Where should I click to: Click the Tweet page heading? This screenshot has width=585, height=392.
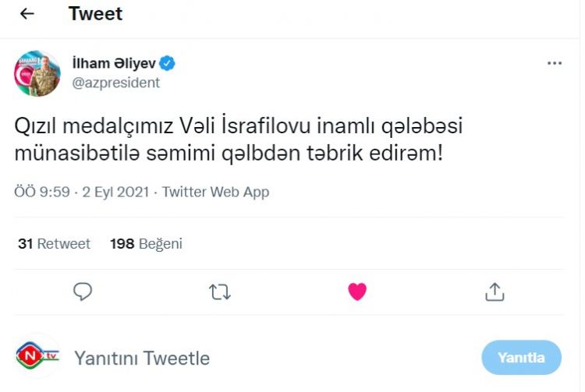[95, 14]
